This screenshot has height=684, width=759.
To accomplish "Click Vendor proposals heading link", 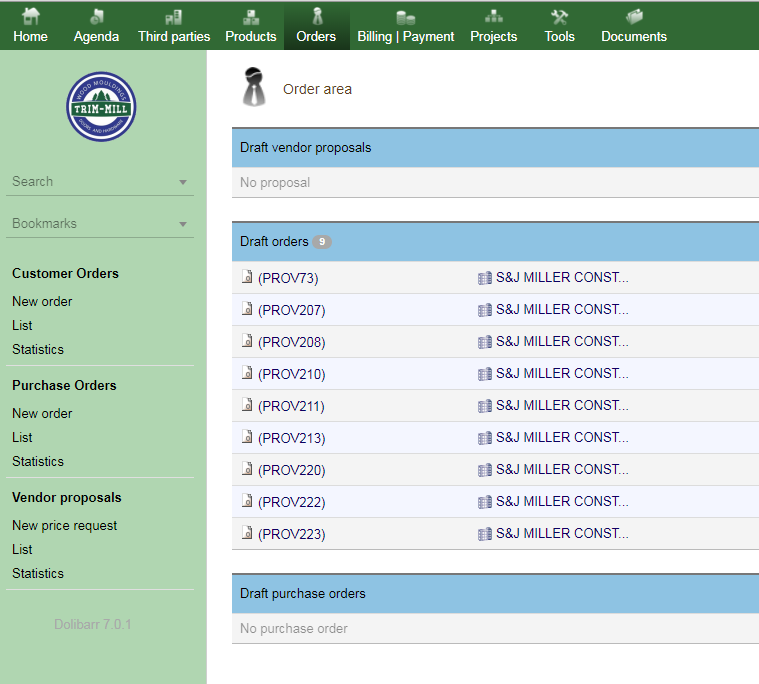I will click(x=67, y=498).
